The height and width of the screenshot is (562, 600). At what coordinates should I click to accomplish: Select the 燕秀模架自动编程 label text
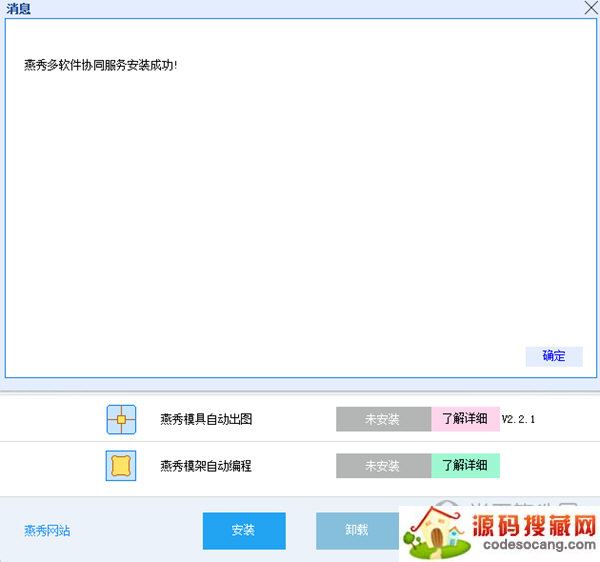(x=206, y=466)
